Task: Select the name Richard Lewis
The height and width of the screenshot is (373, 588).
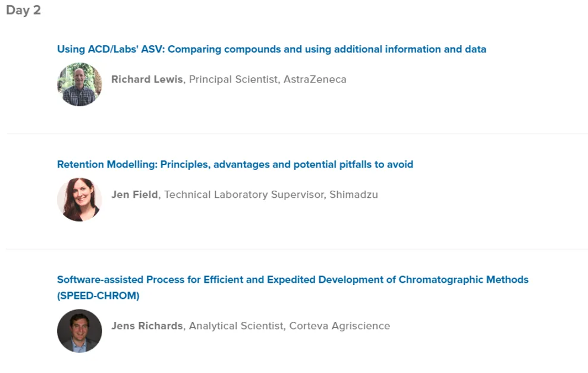Action: (147, 80)
